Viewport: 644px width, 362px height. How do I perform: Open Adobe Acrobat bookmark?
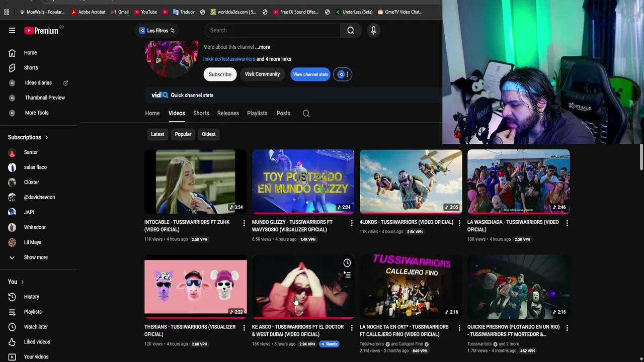(88, 12)
